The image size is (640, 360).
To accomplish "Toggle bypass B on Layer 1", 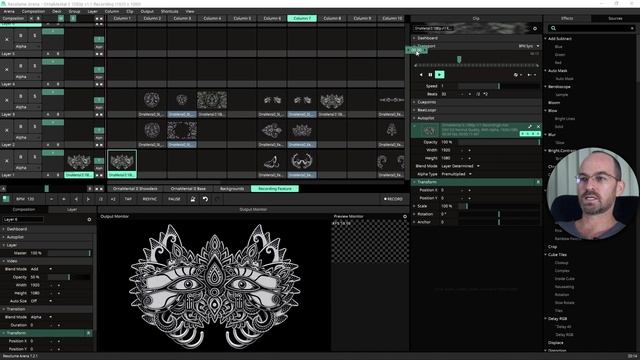I will coord(21,157).
